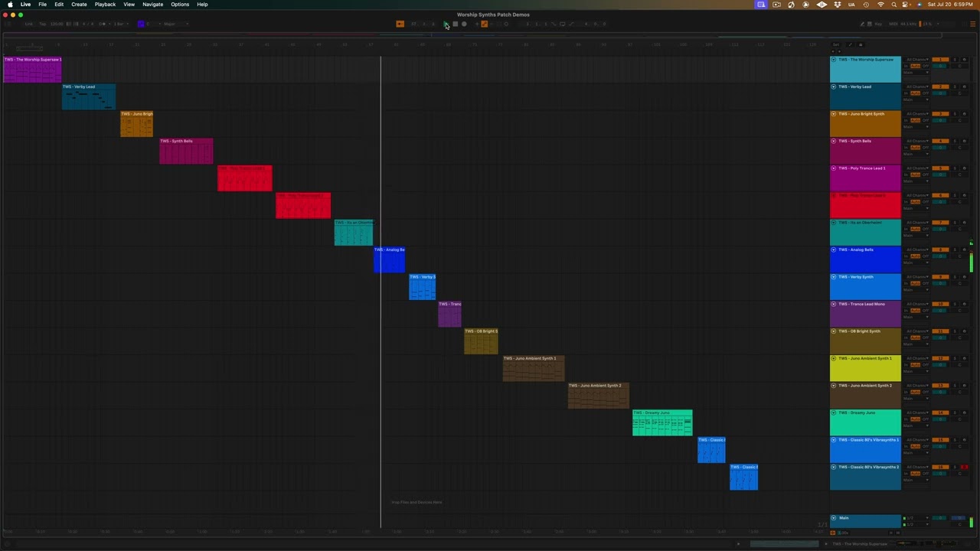Open the Options menu
Image resolution: width=980 pixels, height=551 pixels.
point(180,5)
